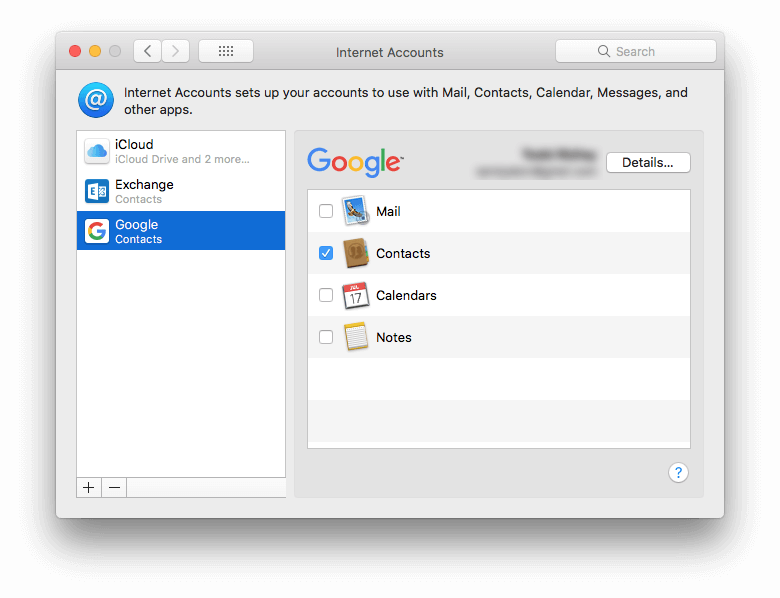Click the "Internet Accounts" window title
This screenshot has height=598, width=780.
(390, 52)
